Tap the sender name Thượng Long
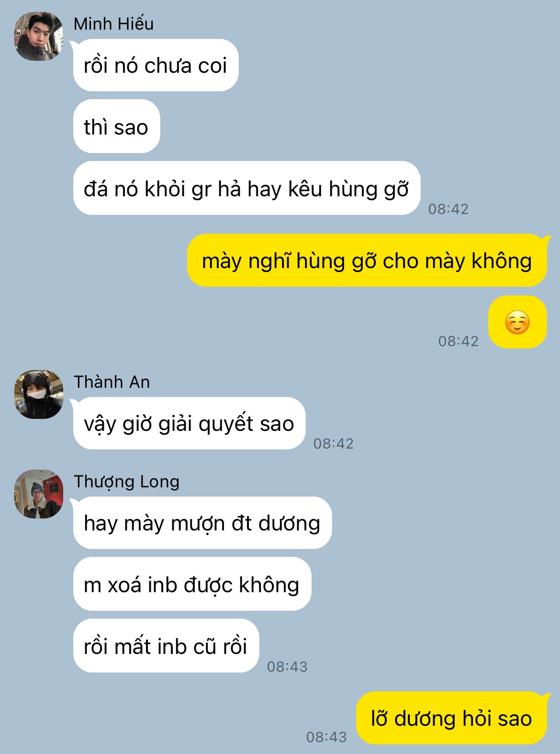 pos(127,482)
